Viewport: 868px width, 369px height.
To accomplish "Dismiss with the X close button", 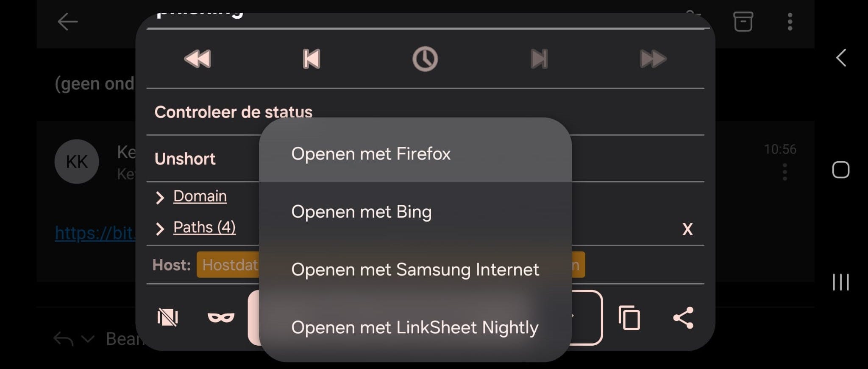I will [x=687, y=229].
